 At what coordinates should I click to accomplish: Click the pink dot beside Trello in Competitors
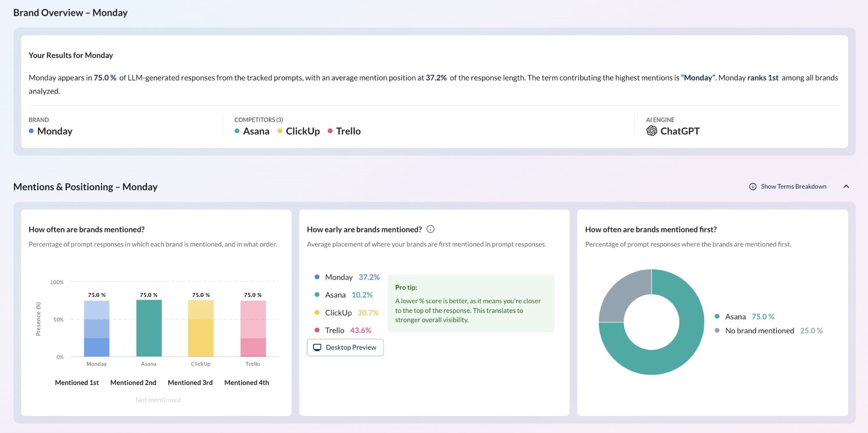pyautogui.click(x=330, y=131)
